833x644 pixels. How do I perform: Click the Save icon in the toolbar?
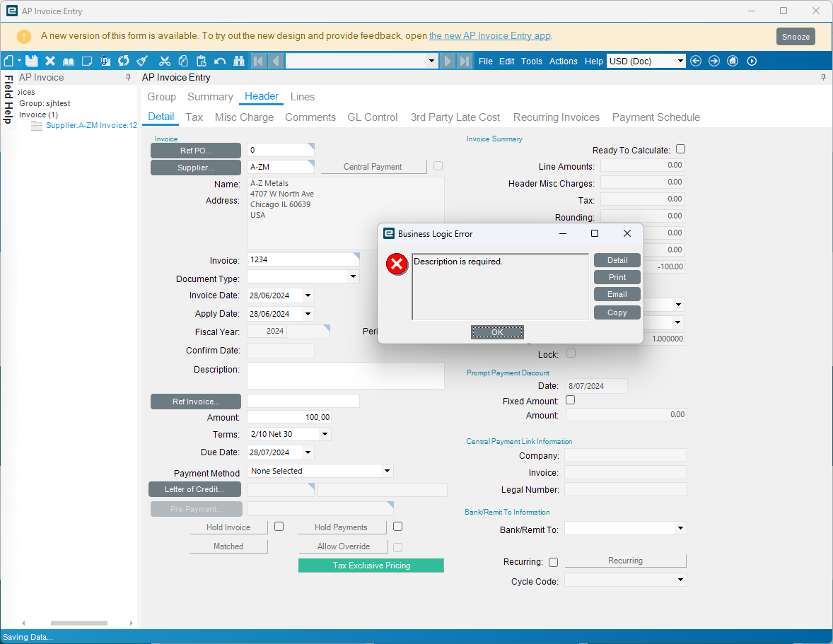[32, 61]
